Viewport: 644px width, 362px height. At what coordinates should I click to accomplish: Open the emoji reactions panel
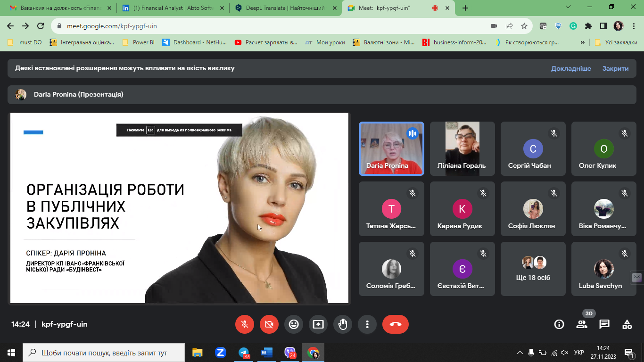(x=294, y=324)
